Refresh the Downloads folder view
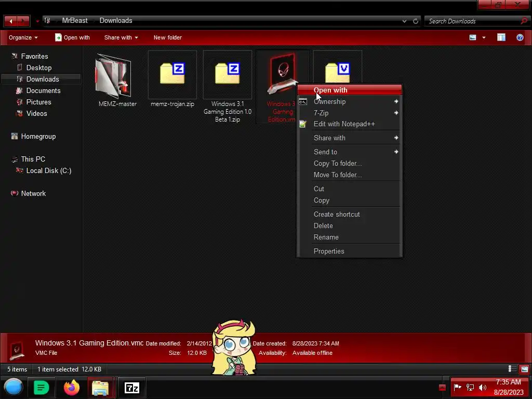This screenshot has height=399, width=532. [415, 21]
